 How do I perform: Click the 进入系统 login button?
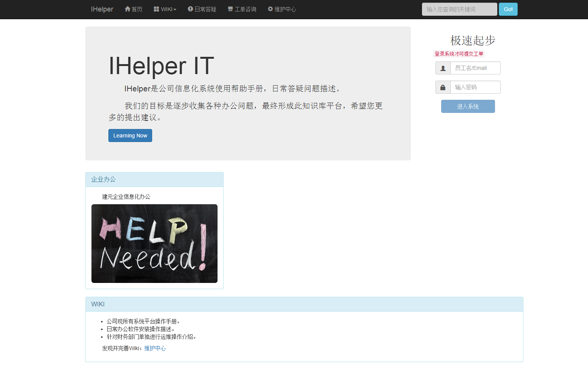pos(468,106)
